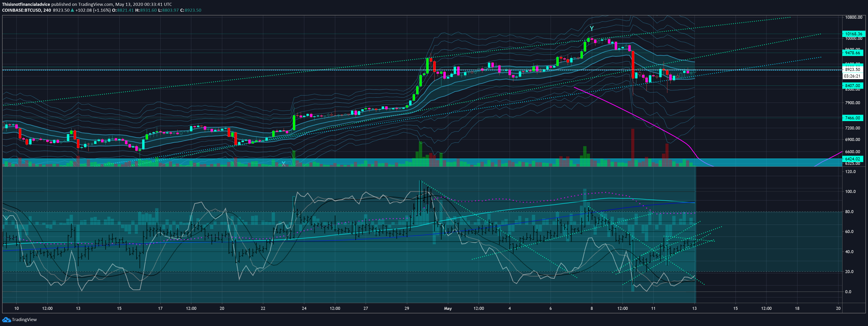Click the +102.08 (+1.16%) change value

click(93, 10)
